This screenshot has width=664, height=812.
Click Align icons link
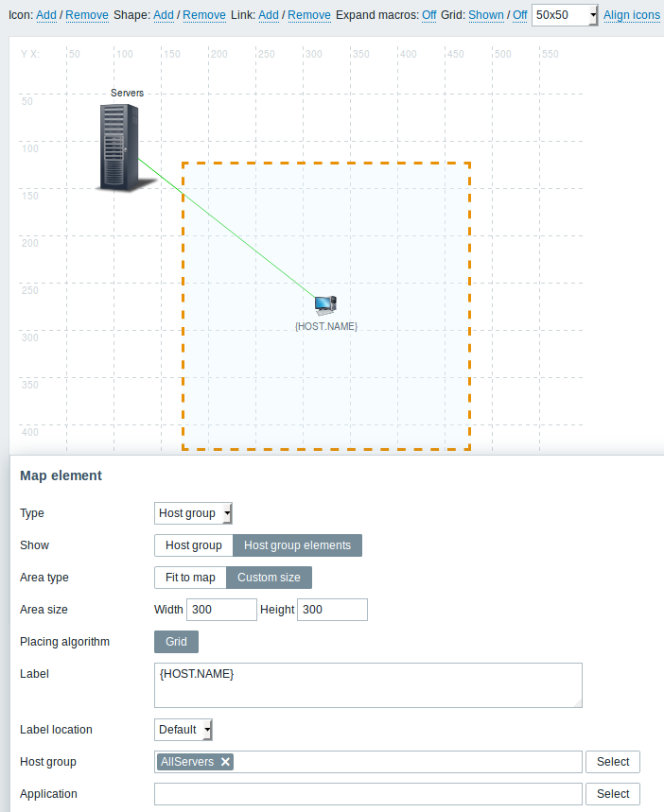point(632,15)
